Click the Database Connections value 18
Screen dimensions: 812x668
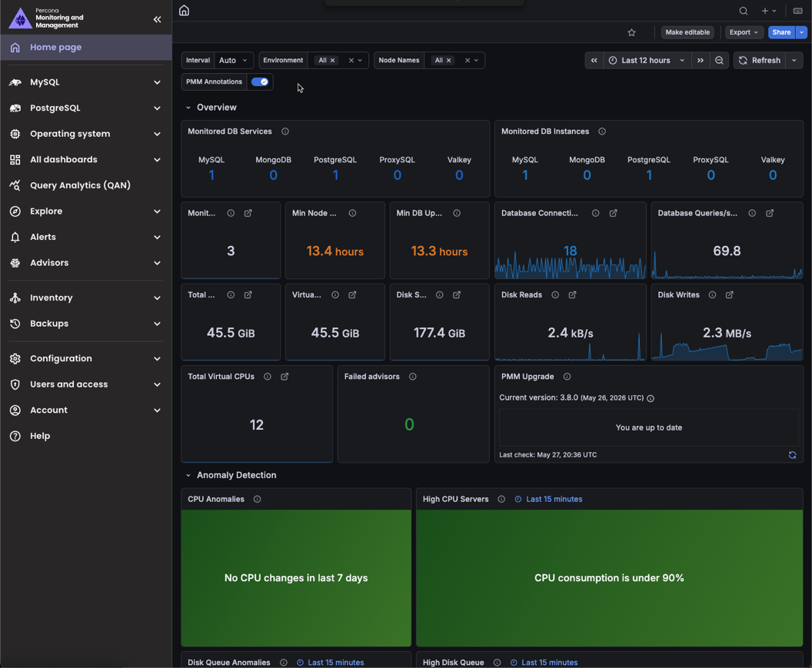point(570,251)
